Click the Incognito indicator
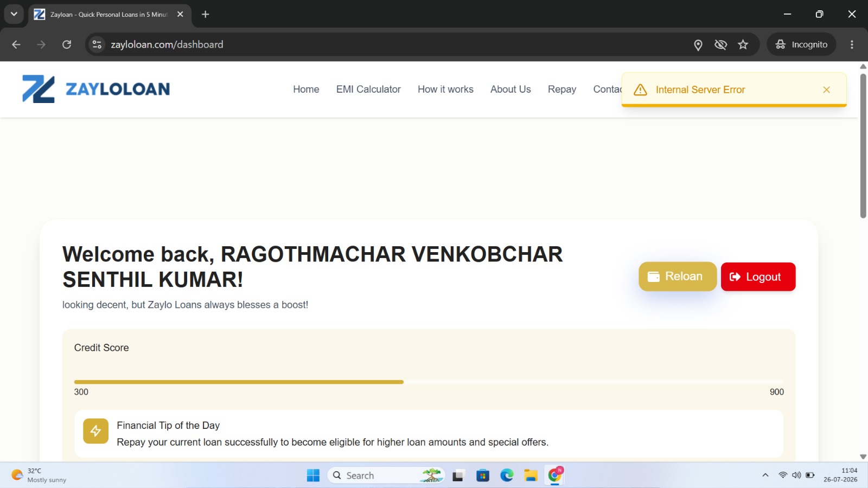Viewport: 868px width, 488px height. point(801,44)
